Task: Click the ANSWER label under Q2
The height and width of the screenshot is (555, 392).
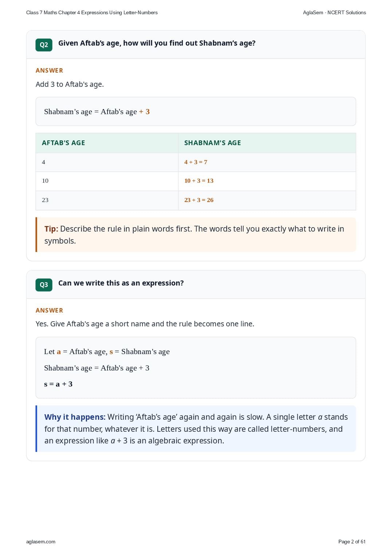Action: click(49, 70)
